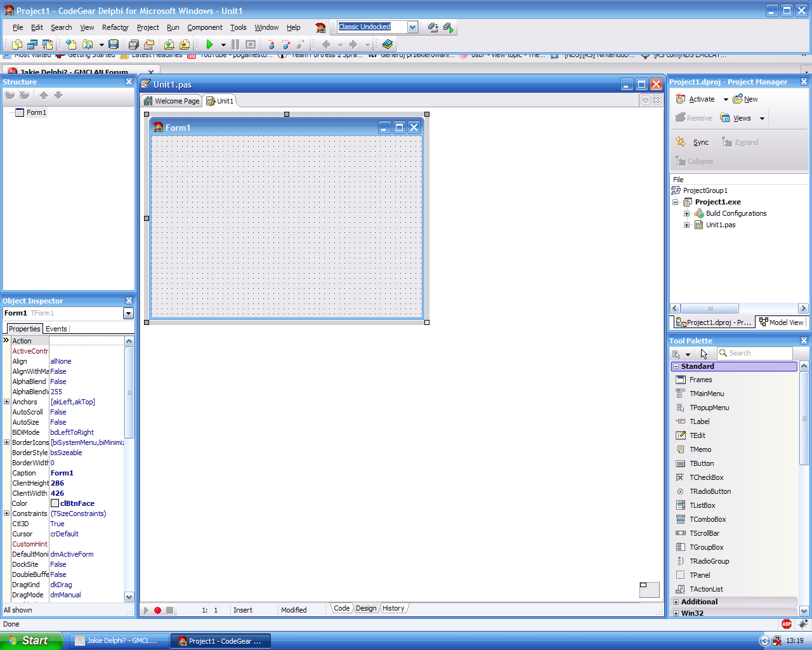Click the Save floppy disk icon
The width and height of the screenshot is (812, 650).
click(x=114, y=44)
